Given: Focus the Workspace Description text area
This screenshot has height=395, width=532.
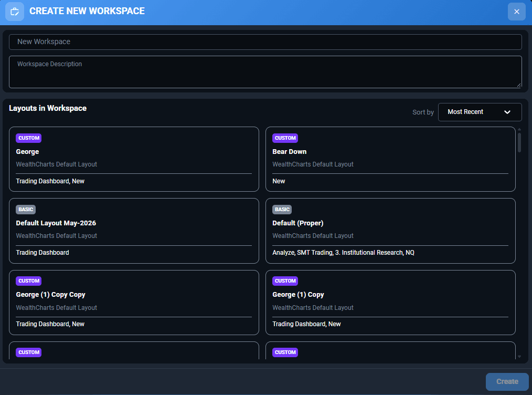Looking at the screenshot, I should [265, 72].
